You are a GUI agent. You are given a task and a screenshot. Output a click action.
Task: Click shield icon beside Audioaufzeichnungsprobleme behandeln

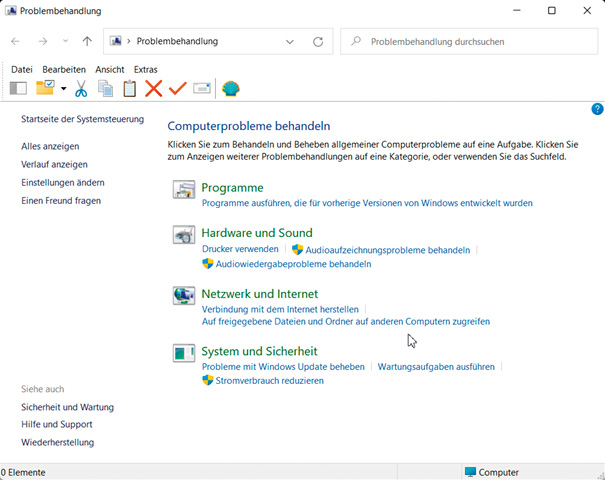tap(297, 250)
